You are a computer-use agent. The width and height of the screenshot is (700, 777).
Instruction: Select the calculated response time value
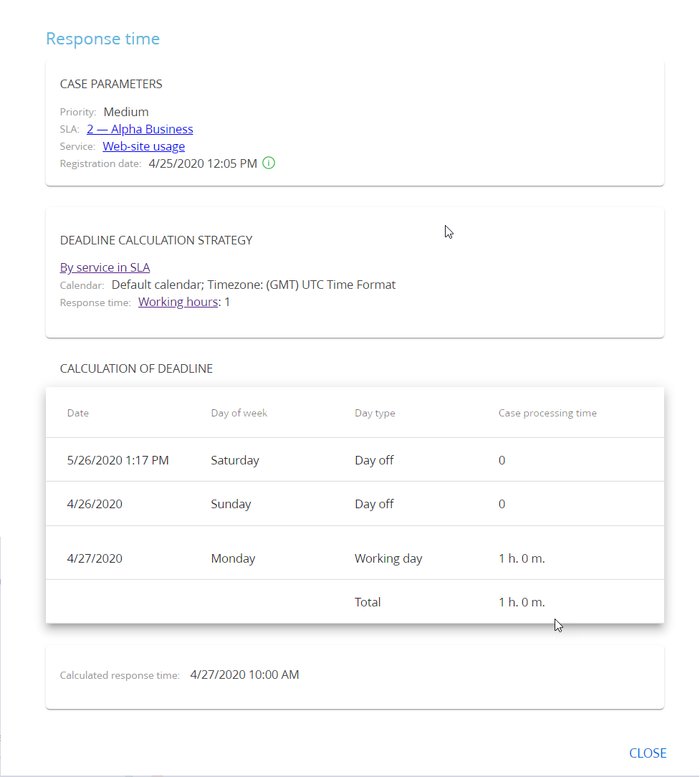coord(244,674)
